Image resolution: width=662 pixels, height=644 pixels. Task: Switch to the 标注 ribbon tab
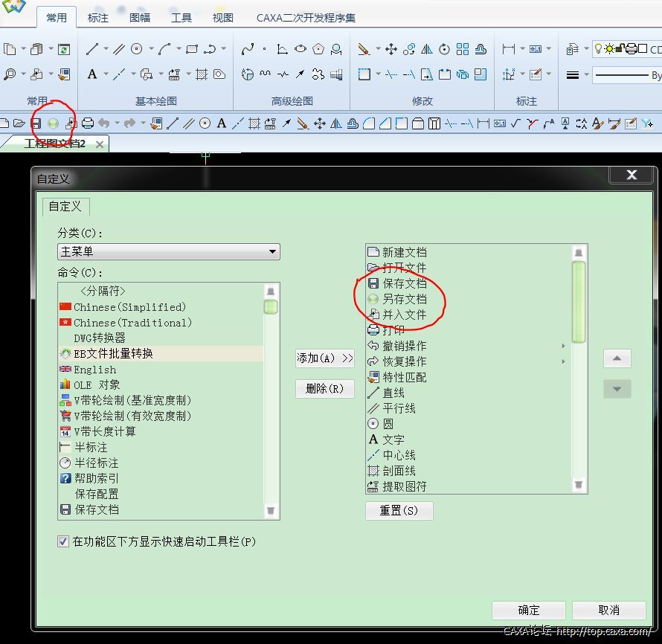(98, 17)
